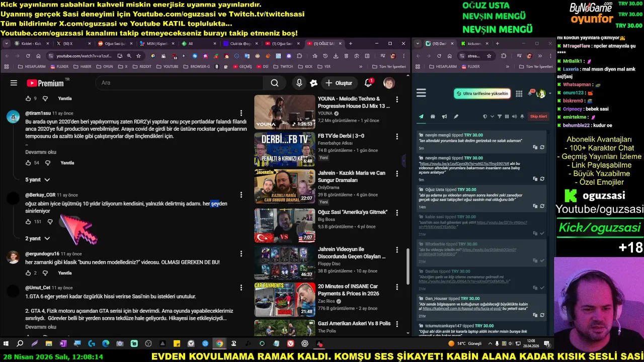Click Ultra tarifesine yükseltin button
This screenshot has width=644, height=362.
pyautogui.click(x=482, y=94)
